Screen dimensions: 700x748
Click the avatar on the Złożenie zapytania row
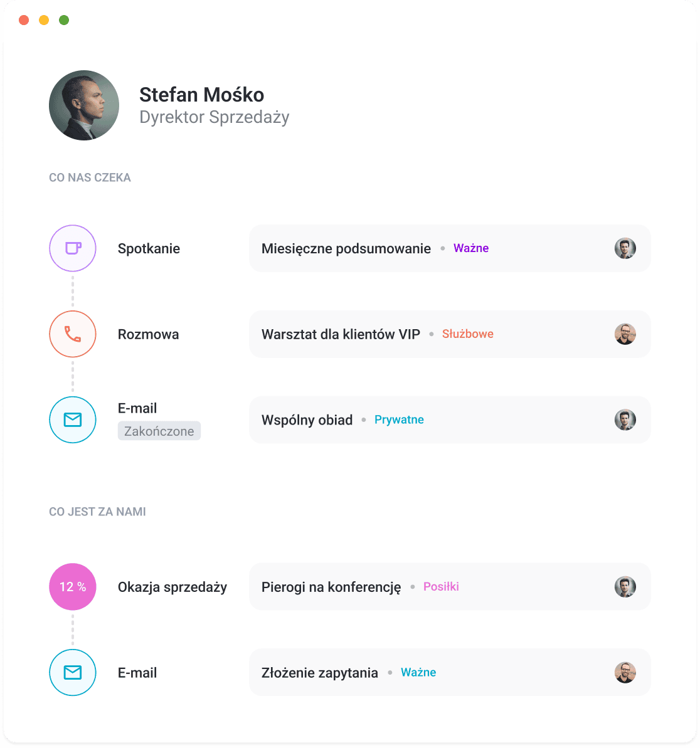(x=625, y=672)
